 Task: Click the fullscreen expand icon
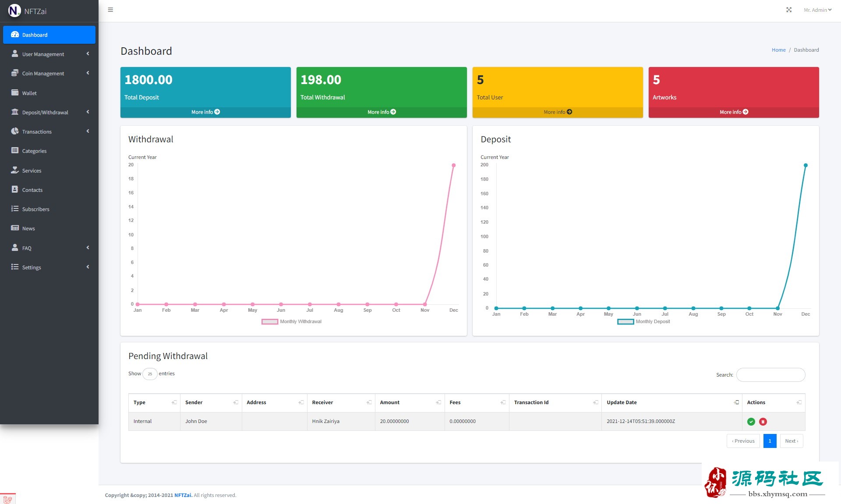[788, 10]
